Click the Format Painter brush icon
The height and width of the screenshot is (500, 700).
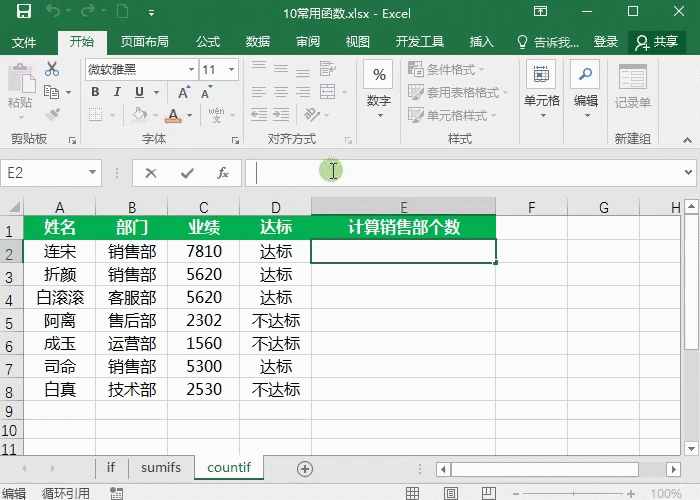click(52, 114)
